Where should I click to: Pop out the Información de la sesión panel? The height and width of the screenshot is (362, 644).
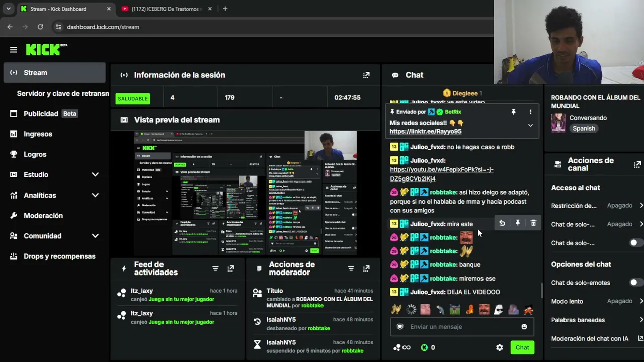tap(366, 75)
